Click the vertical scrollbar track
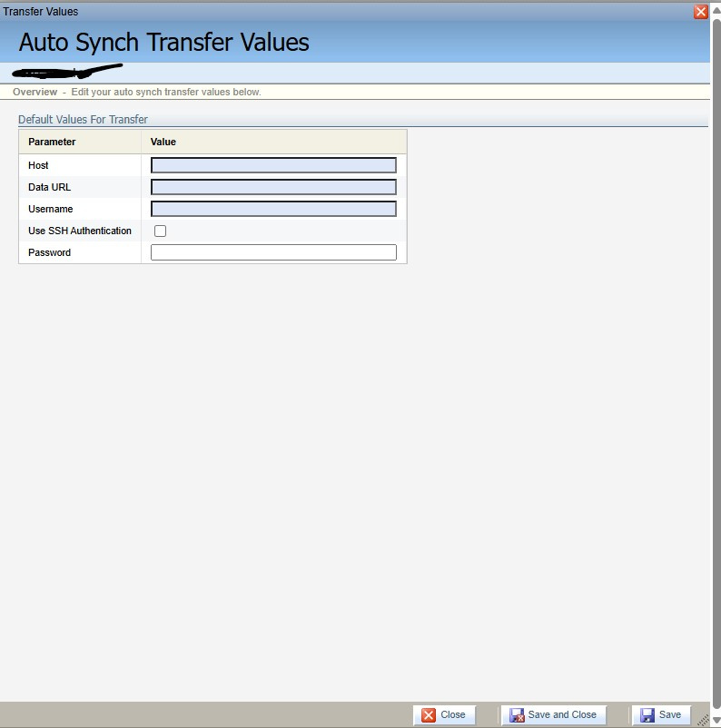This screenshot has width=721, height=728. pyautogui.click(x=716, y=362)
